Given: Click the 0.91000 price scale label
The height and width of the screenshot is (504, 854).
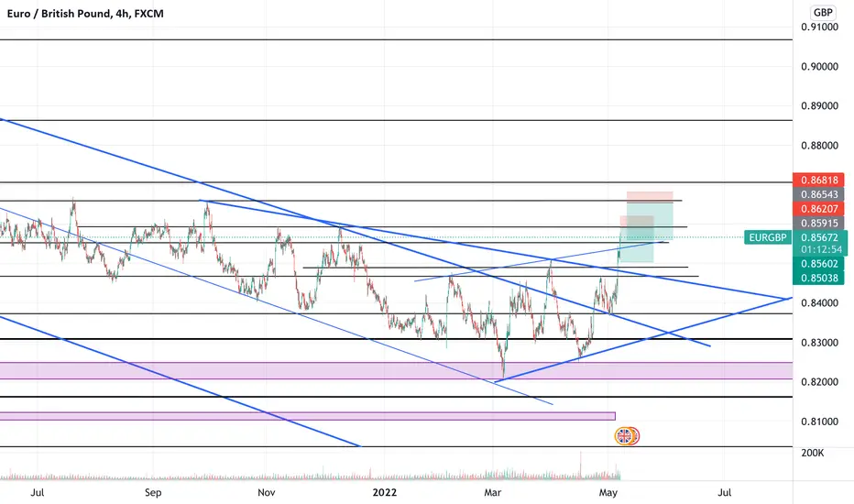Looking at the screenshot, I should click(820, 27).
